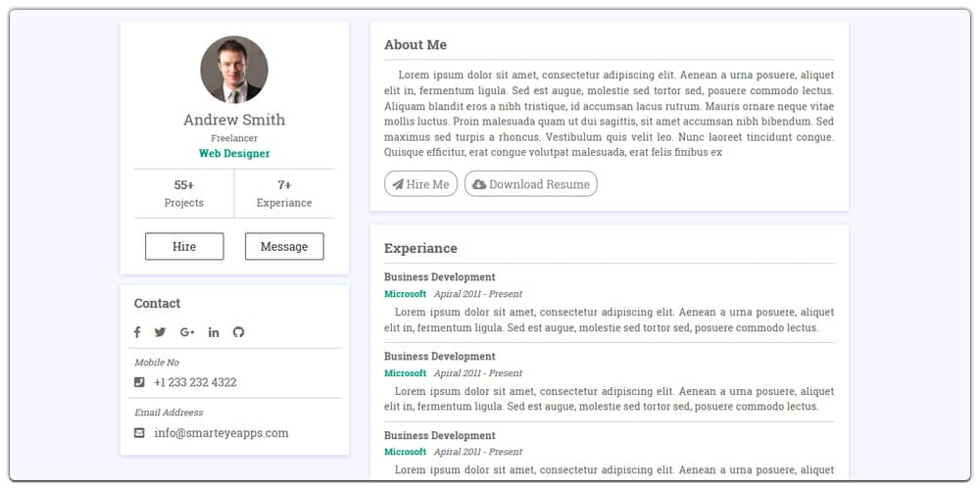
Task: Click the info@smarteyeapps.com email address
Action: [x=221, y=433]
